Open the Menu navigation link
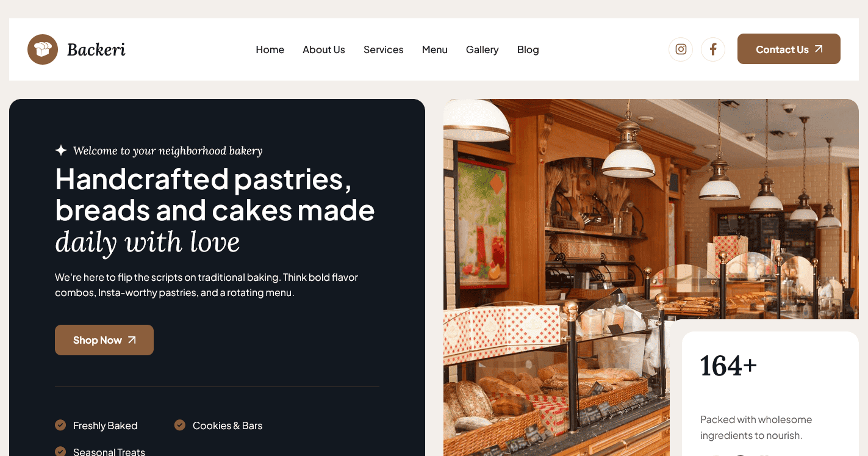868x456 pixels. [435, 49]
